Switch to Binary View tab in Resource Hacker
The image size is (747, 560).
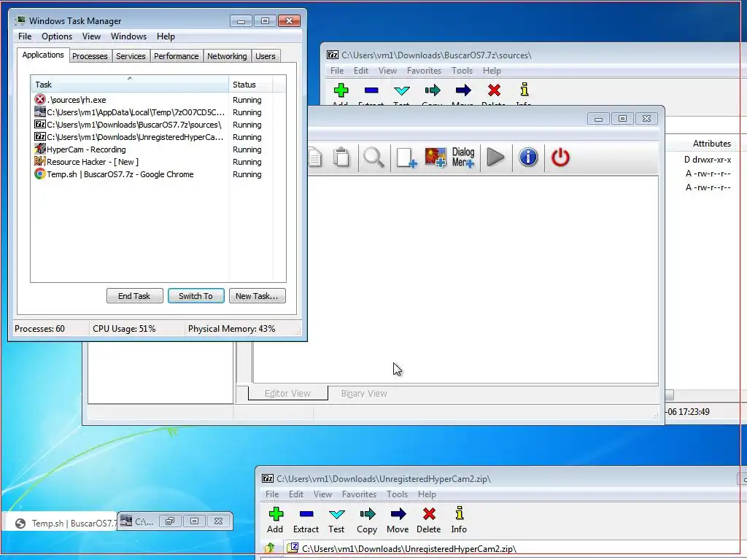pos(364,393)
